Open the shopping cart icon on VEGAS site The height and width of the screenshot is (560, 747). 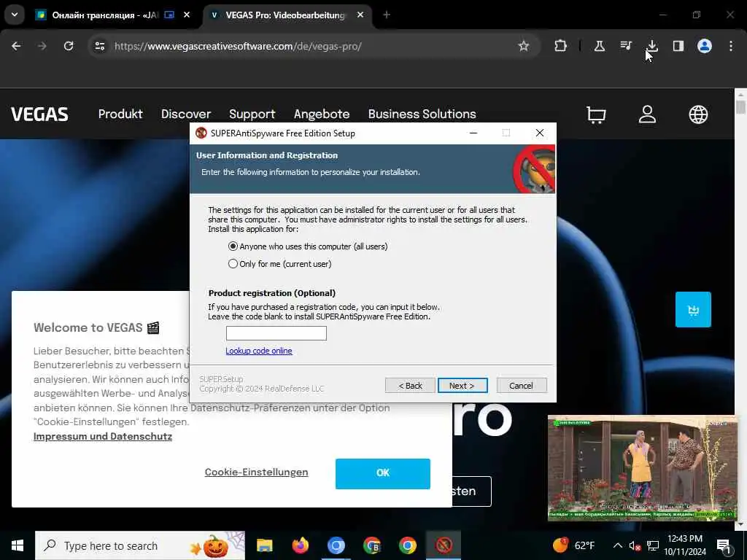point(596,114)
